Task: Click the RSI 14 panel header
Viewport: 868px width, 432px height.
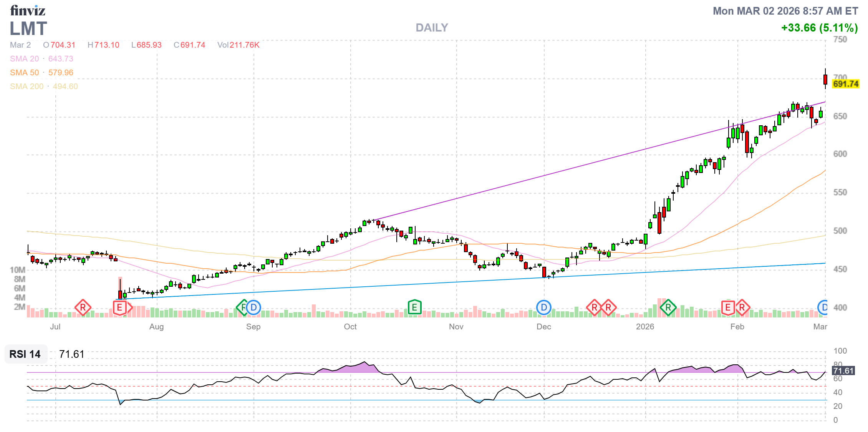Action: click(x=25, y=354)
